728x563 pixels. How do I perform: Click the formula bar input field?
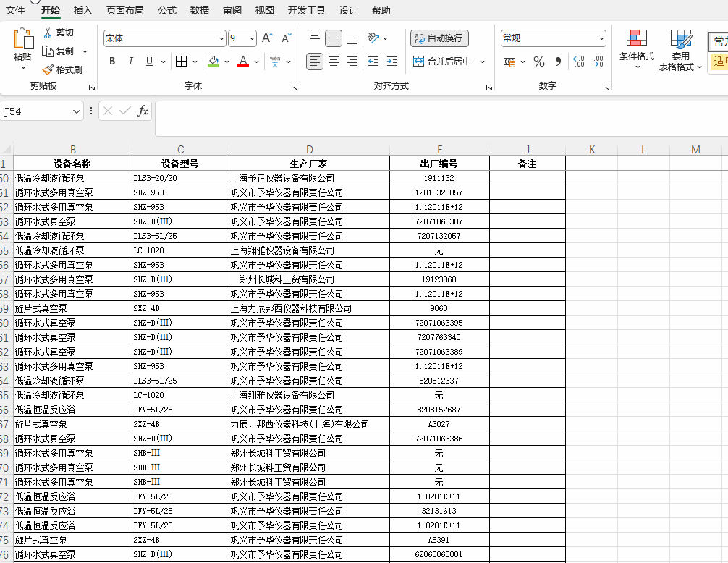point(441,119)
